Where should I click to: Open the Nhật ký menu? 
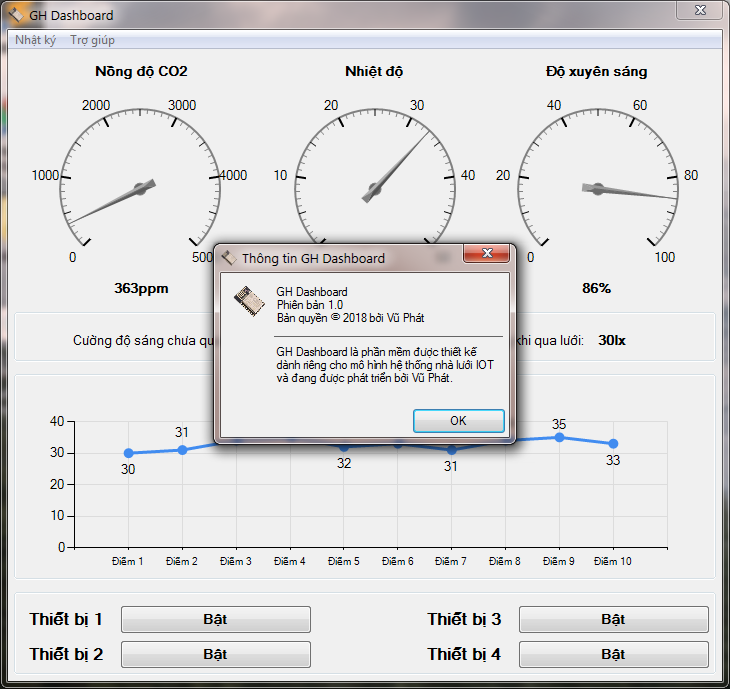coord(35,40)
